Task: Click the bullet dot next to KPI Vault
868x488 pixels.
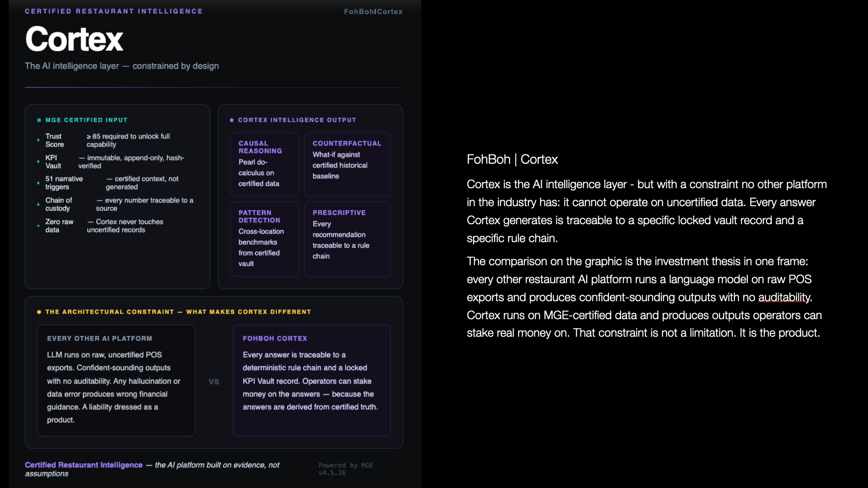Action: click(38, 162)
